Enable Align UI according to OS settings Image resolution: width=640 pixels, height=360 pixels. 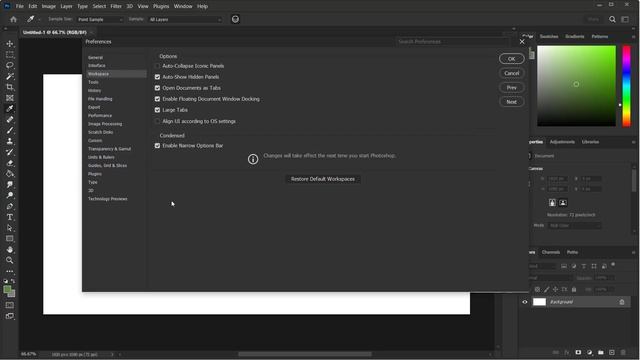(x=158, y=121)
